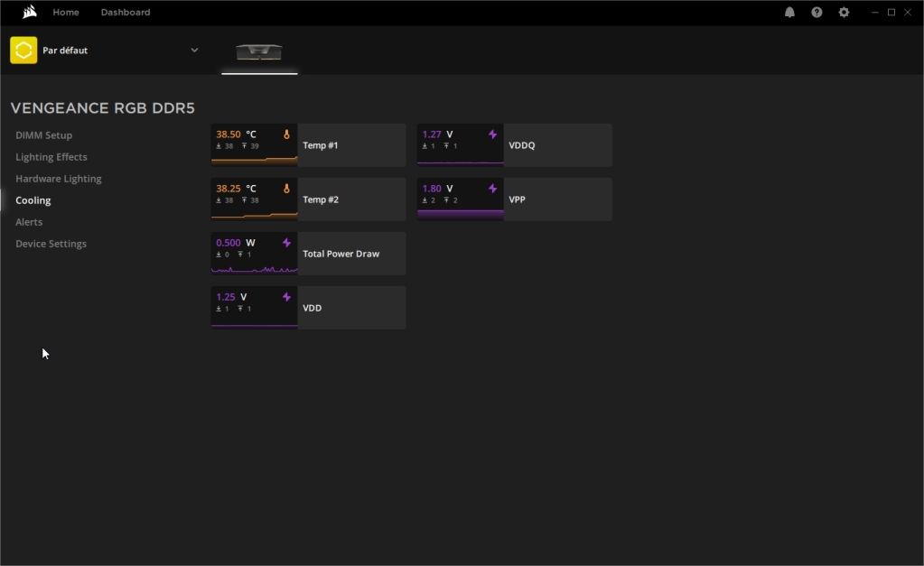Viewport: 924px width, 566px height.
Task: Select the Vengeance RAM device thumbnail
Action: click(x=259, y=51)
